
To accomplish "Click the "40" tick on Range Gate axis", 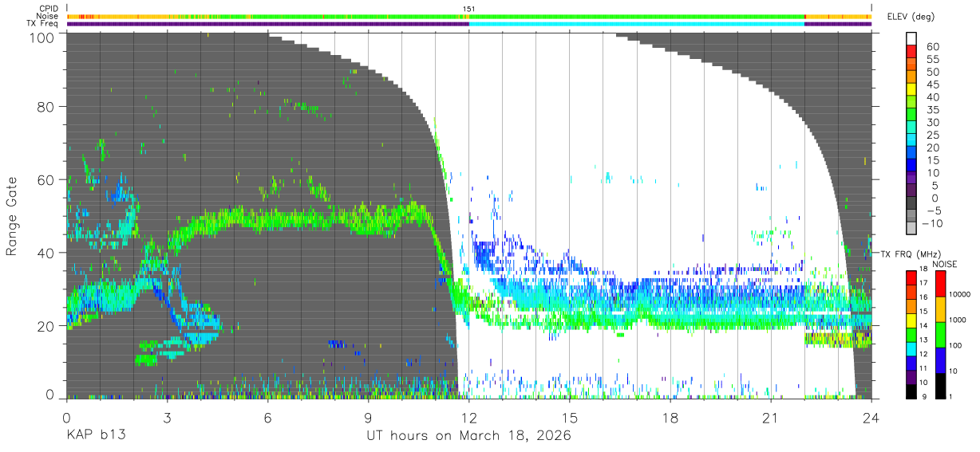I will pyautogui.click(x=47, y=253).
